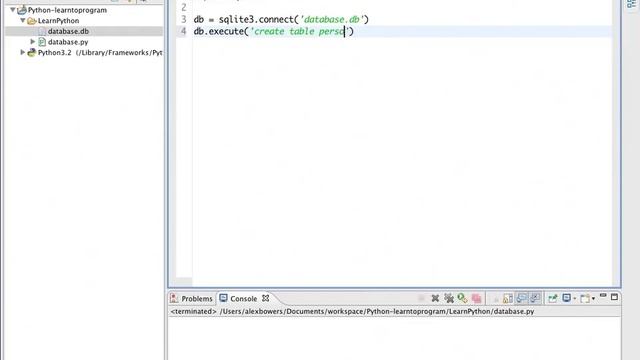Click the Problems tab icon
The image size is (640, 360).
[174, 298]
